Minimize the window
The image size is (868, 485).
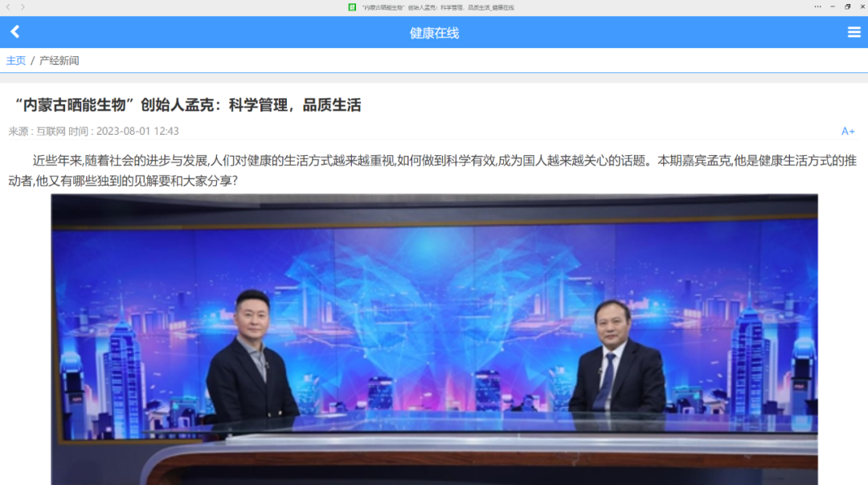pos(833,6)
